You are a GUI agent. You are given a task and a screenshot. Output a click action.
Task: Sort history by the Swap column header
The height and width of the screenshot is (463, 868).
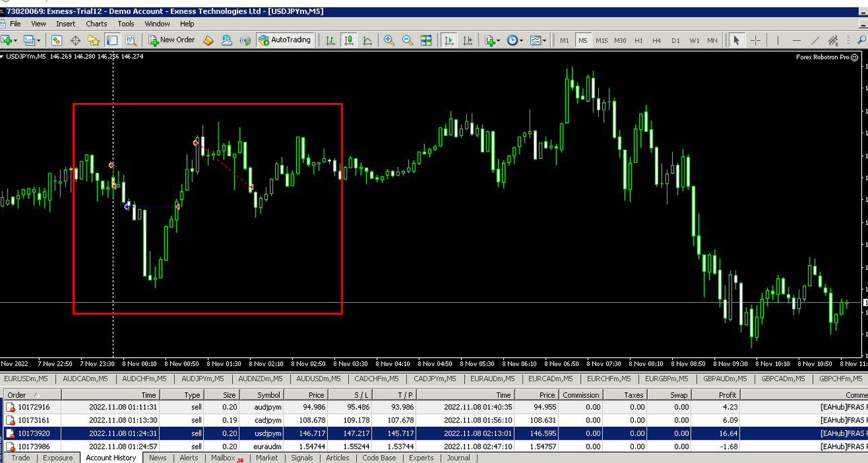point(670,395)
